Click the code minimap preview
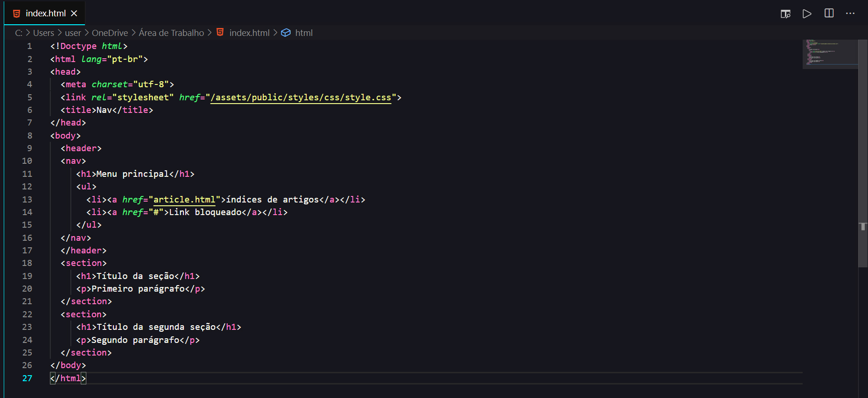 click(x=830, y=54)
